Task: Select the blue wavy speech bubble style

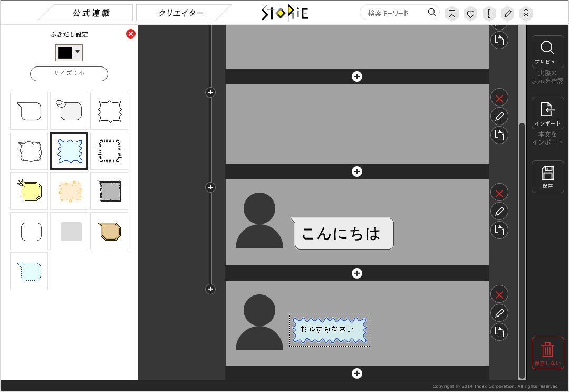Action: (69, 151)
